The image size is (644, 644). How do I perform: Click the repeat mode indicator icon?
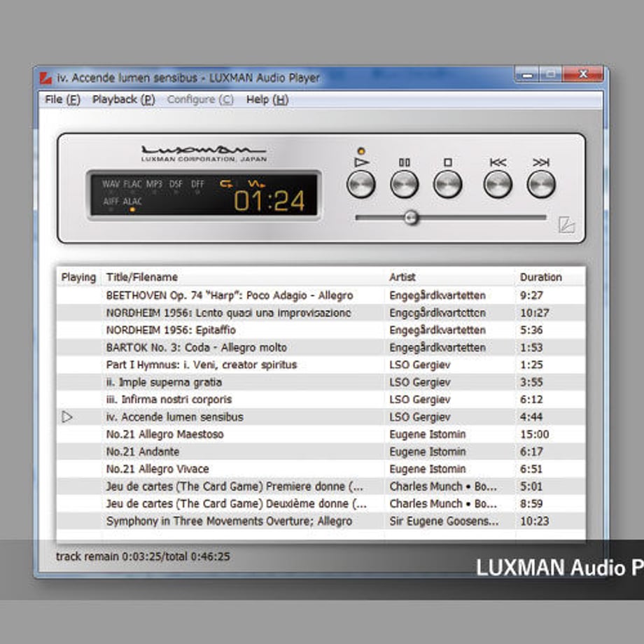point(226,183)
